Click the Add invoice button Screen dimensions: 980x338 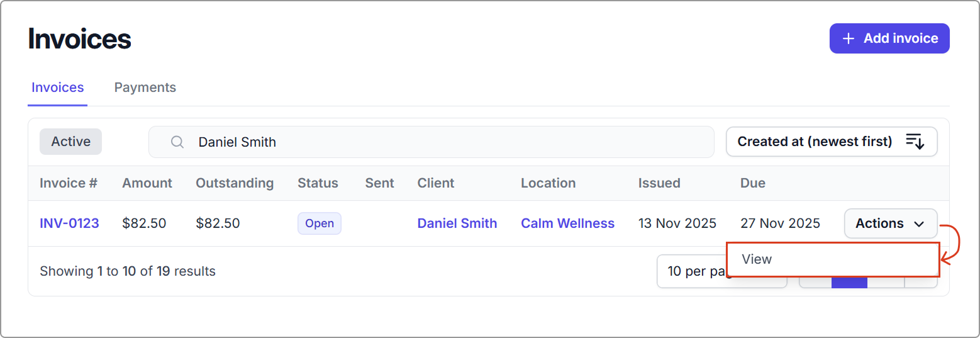point(889,38)
